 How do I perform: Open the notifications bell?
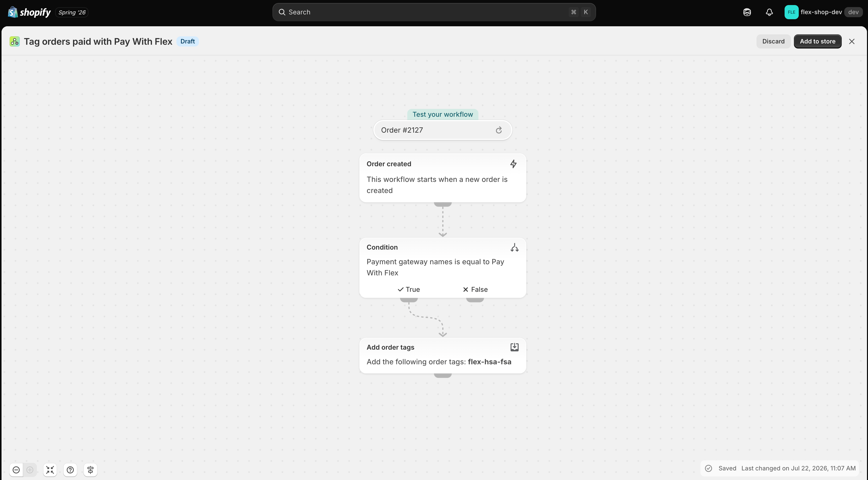tap(769, 12)
